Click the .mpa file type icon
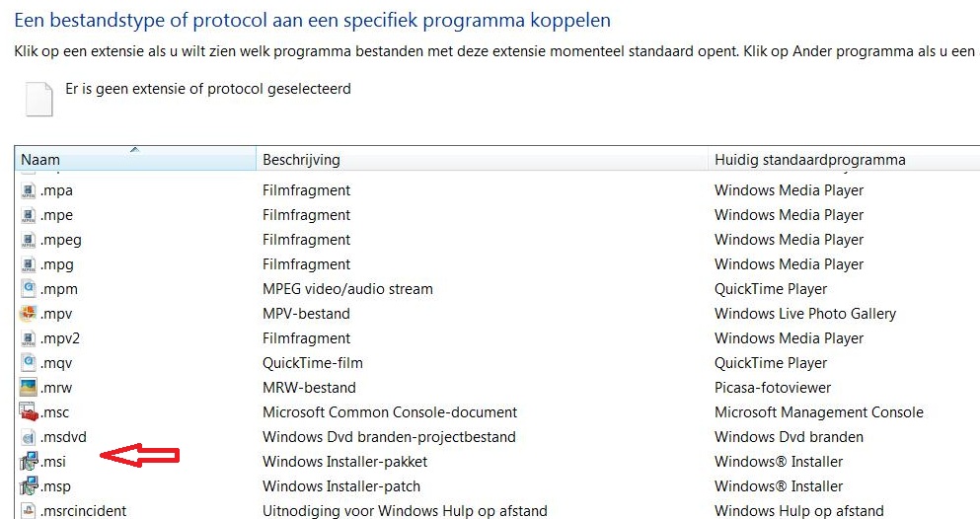 tap(29, 190)
